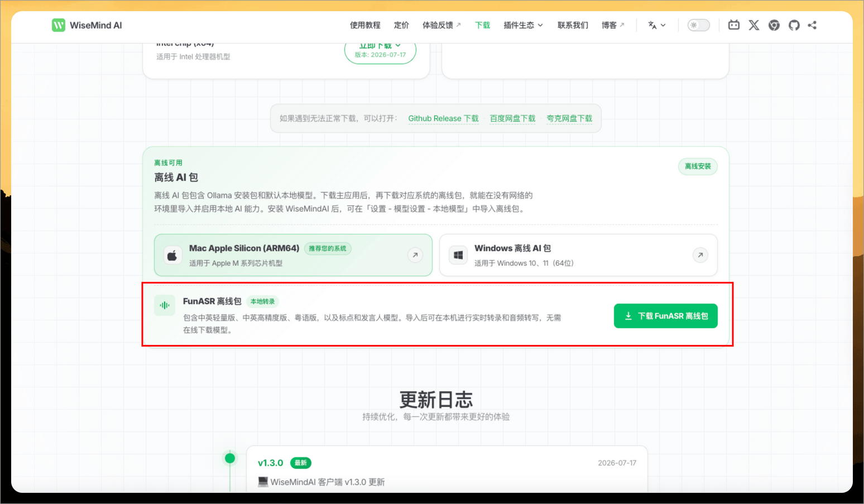Click the WiseMind AI green logo icon
Image resolution: width=864 pixels, height=504 pixels.
(59, 25)
